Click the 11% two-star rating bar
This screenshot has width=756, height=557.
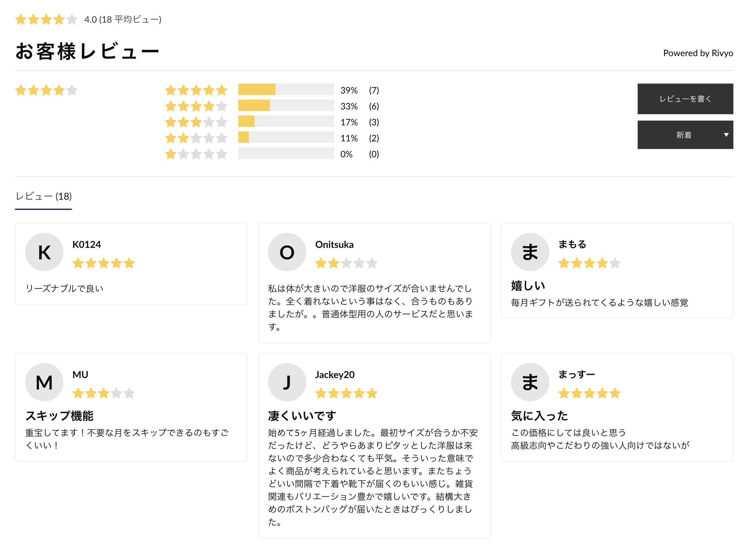(x=285, y=137)
